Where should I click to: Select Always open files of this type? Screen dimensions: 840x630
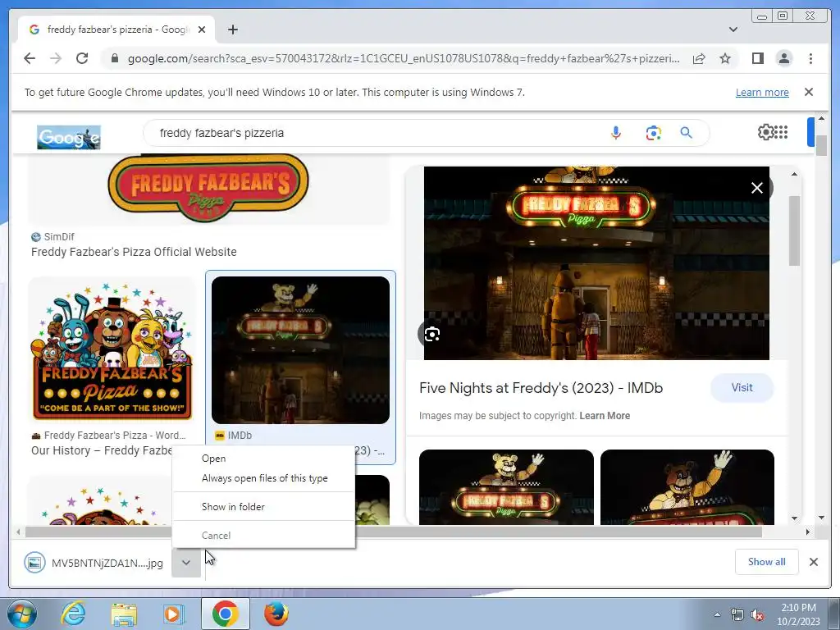[263, 478]
